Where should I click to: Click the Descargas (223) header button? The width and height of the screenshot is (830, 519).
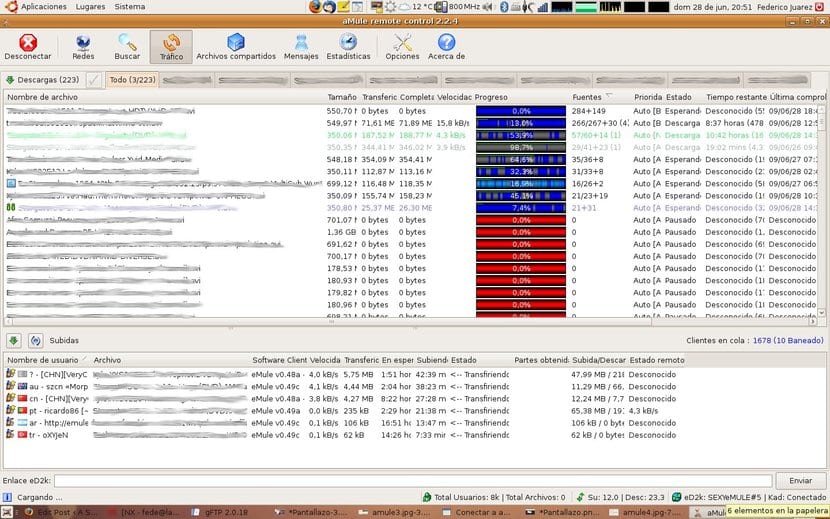(42, 80)
